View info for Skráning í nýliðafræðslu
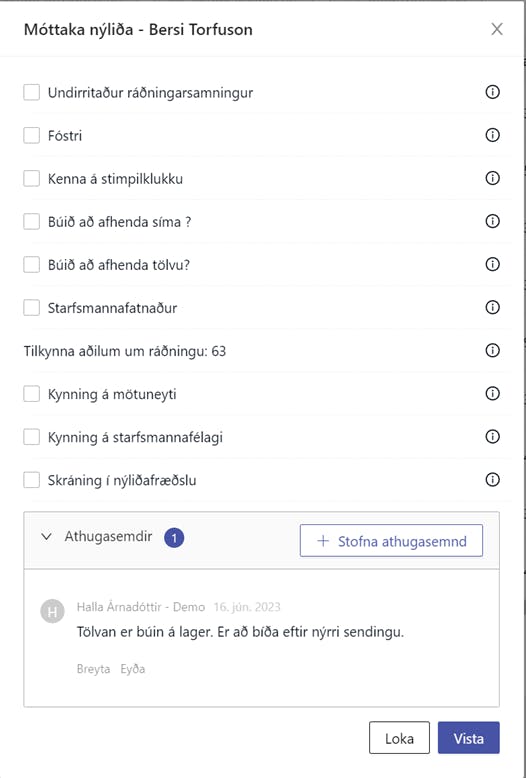526x778 pixels. click(x=492, y=480)
